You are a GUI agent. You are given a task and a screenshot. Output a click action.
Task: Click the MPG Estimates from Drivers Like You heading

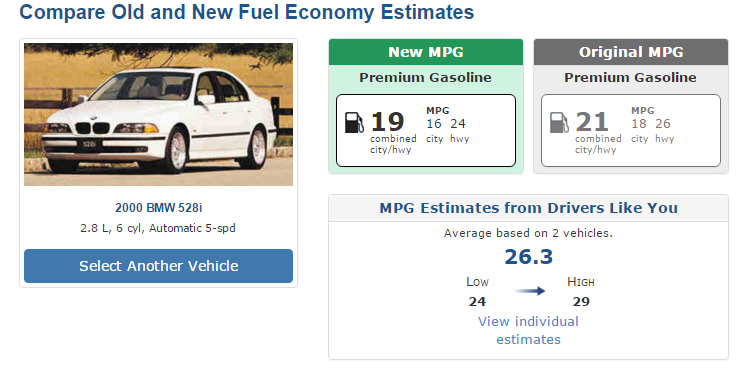tap(529, 208)
